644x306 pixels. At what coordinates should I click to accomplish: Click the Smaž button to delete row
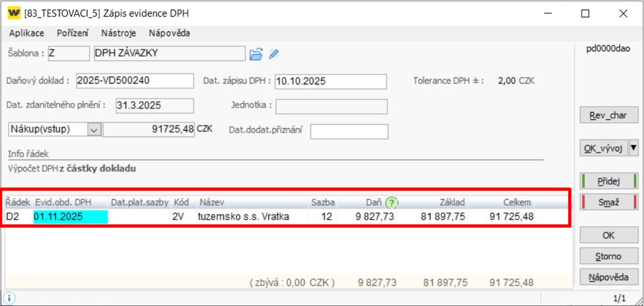608,203
